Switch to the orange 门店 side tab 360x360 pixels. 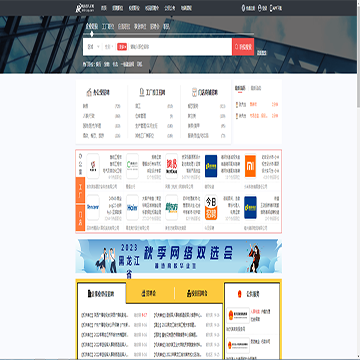point(80,218)
